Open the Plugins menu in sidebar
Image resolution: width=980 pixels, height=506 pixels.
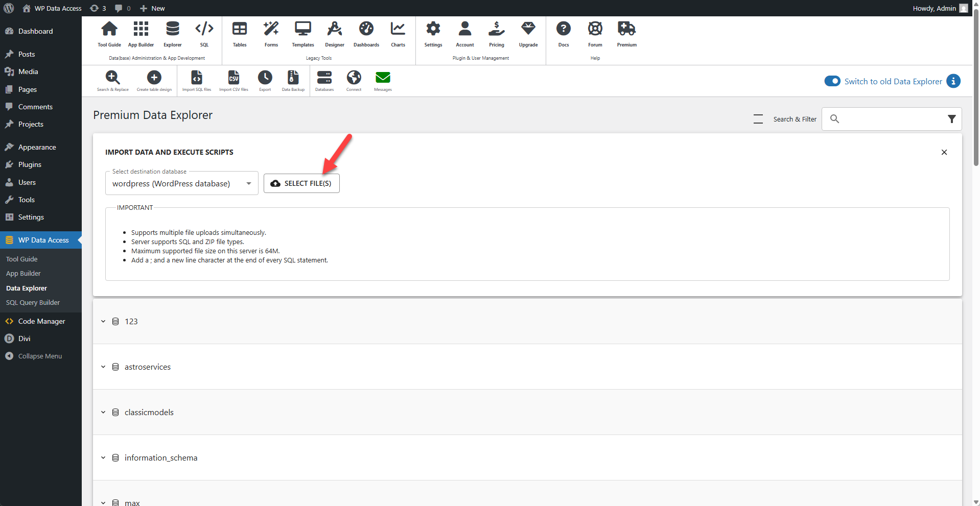pyautogui.click(x=30, y=165)
